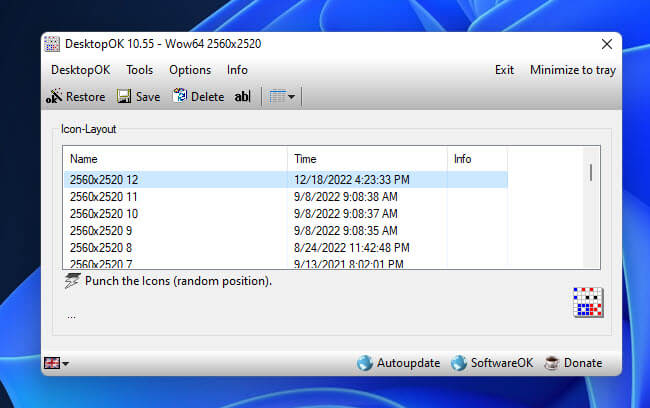This screenshot has height=408, width=650.
Task: Click the abl rename icon
Action: (x=243, y=97)
